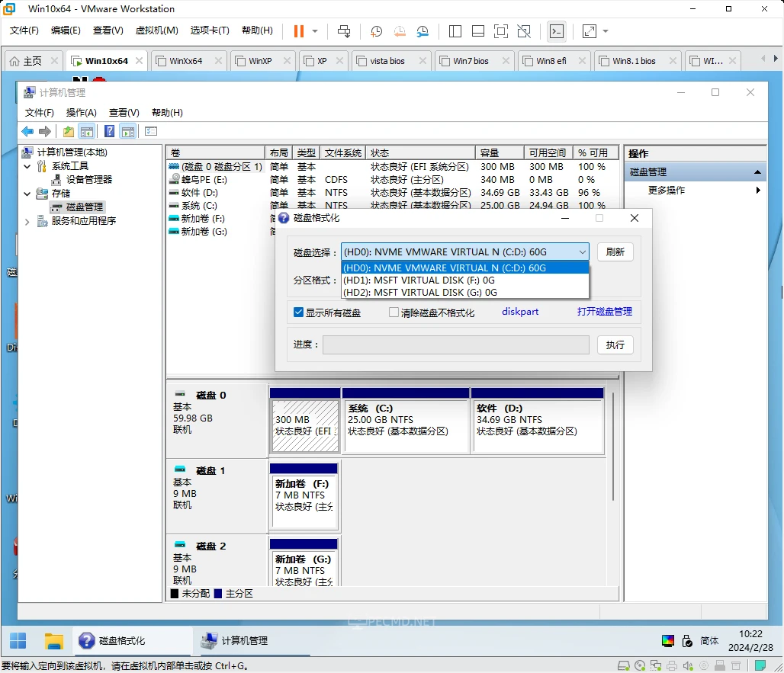Open the 磁盘选择 combo box
This screenshot has height=673, width=784.
(x=465, y=252)
